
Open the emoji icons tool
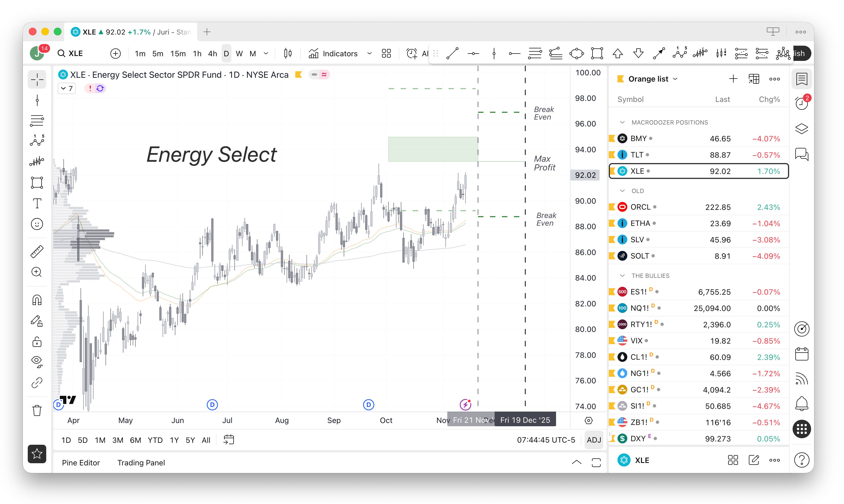[x=37, y=224]
